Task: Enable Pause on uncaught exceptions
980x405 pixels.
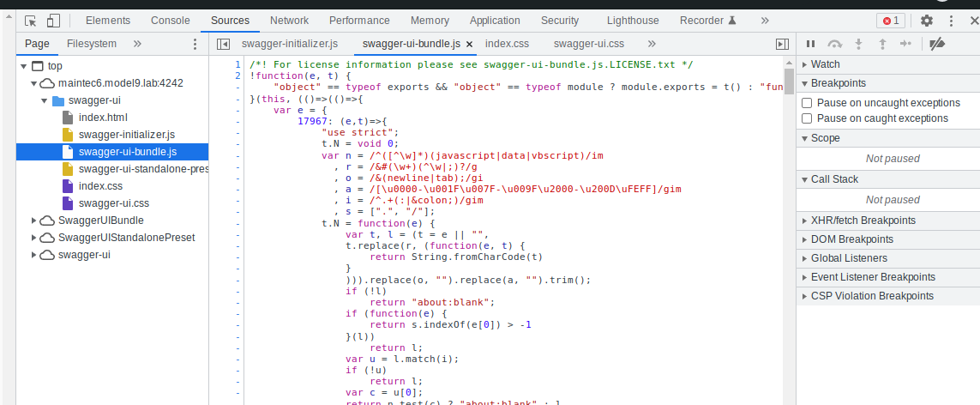Action: point(806,103)
